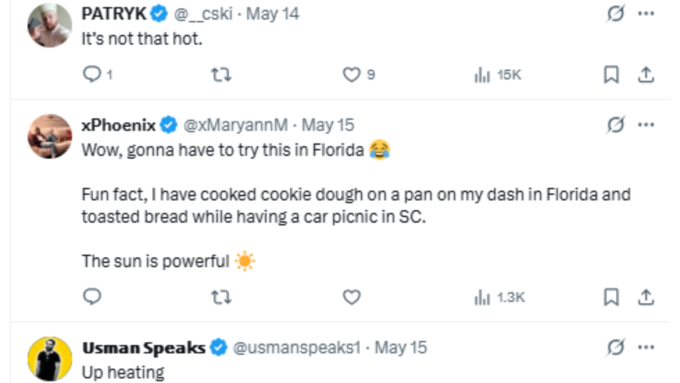The height and width of the screenshot is (383, 680).
Task: Visit @xMaryannM profile handle
Action: [235, 125]
